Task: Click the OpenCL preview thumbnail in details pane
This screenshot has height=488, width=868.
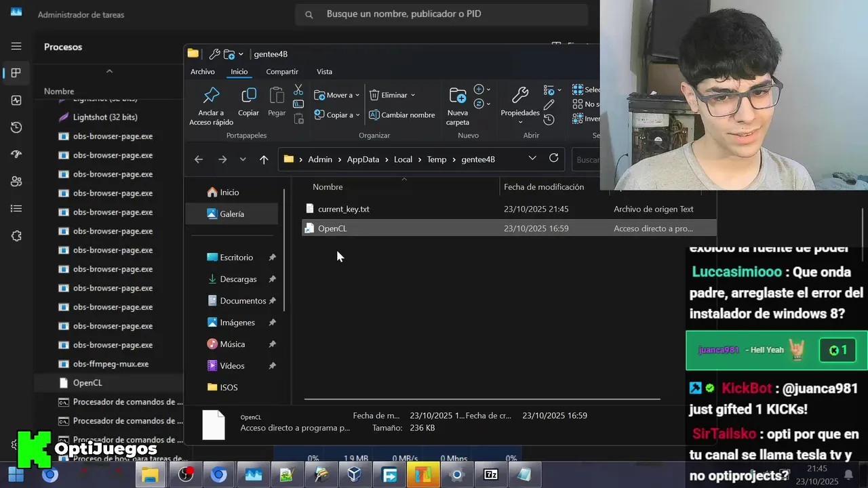Action: [214, 426]
